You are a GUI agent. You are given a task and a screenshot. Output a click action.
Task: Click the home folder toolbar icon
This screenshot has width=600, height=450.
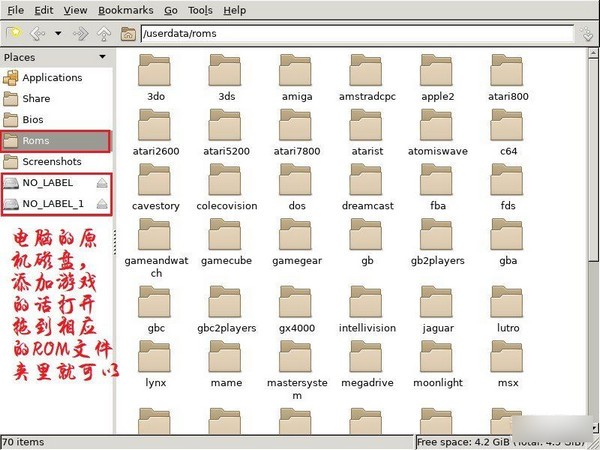click(x=128, y=33)
